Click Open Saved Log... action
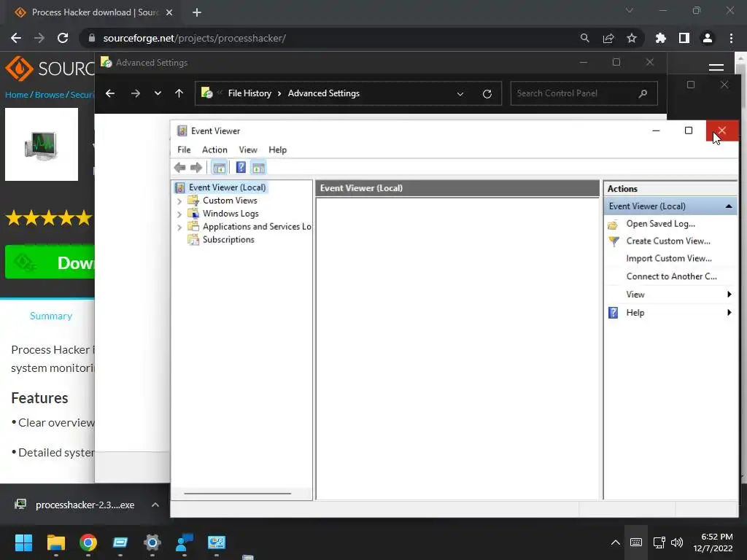747x560 pixels. pos(660,224)
